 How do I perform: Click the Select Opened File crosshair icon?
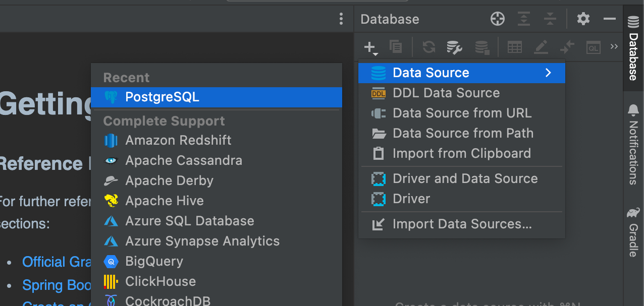[x=498, y=19]
